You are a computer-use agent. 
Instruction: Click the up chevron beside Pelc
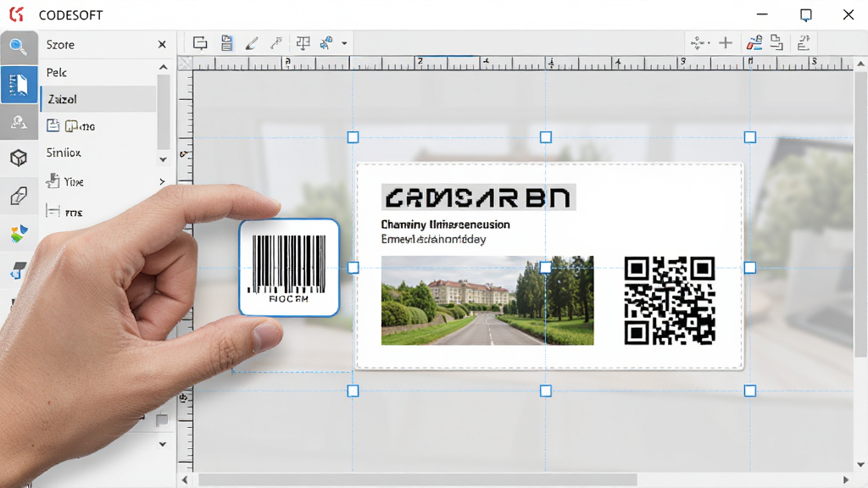[x=164, y=67]
